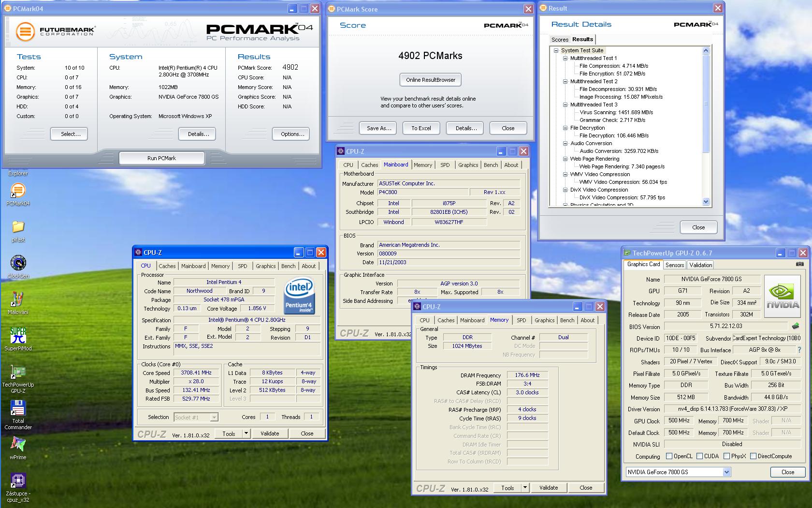Click Validate in CPU-Z Memory window
This screenshot has width=812, height=508.
[x=549, y=488]
